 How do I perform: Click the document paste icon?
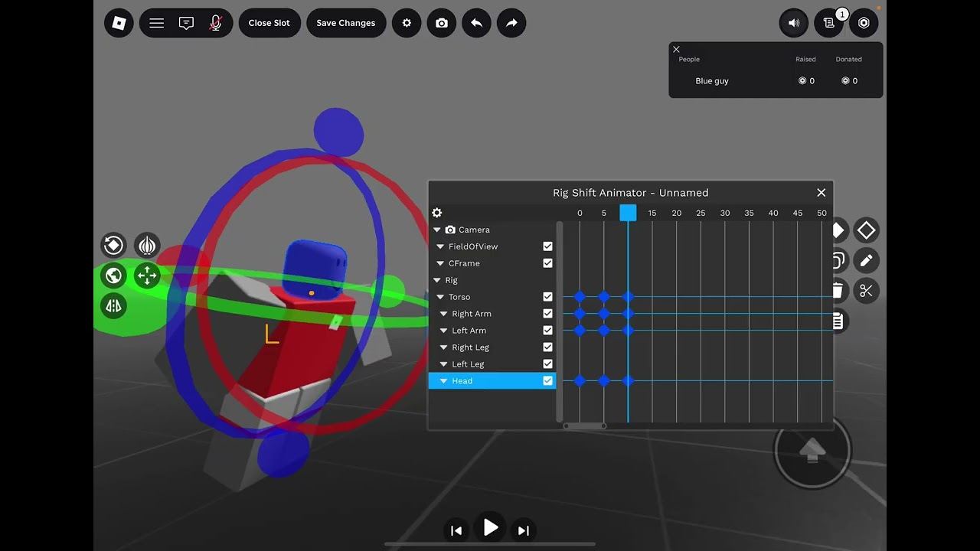(x=838, y=321)
